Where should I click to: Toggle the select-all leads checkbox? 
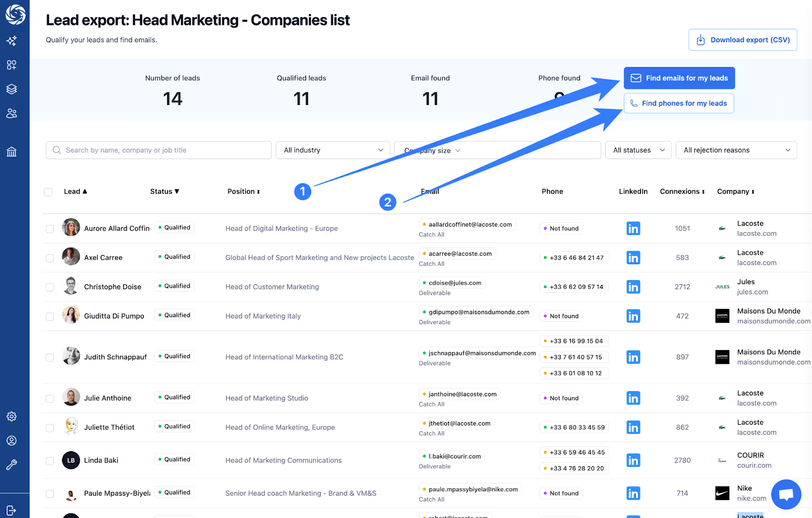point(48,192)
